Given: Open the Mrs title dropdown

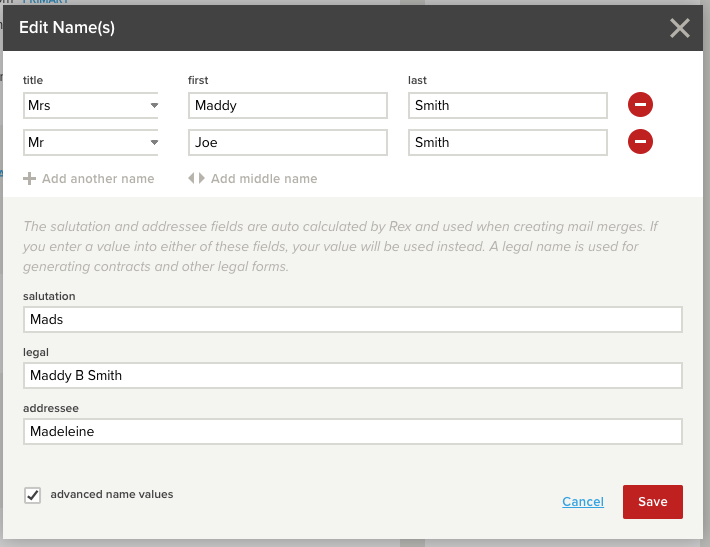Looking at the screenshot, I should (91, 106).
